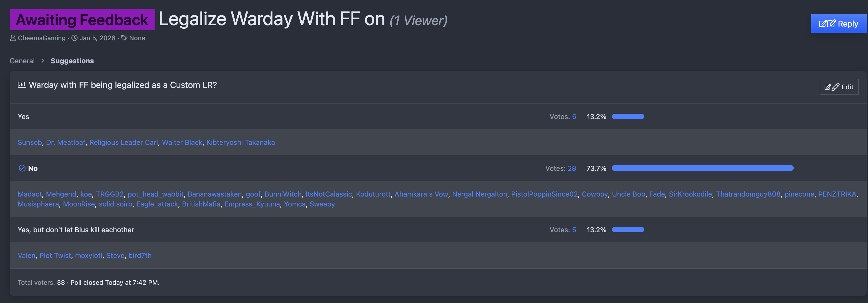Click the Awaiting Feedback prefix label
Viewport: 868px width, 303px height.
82,20
